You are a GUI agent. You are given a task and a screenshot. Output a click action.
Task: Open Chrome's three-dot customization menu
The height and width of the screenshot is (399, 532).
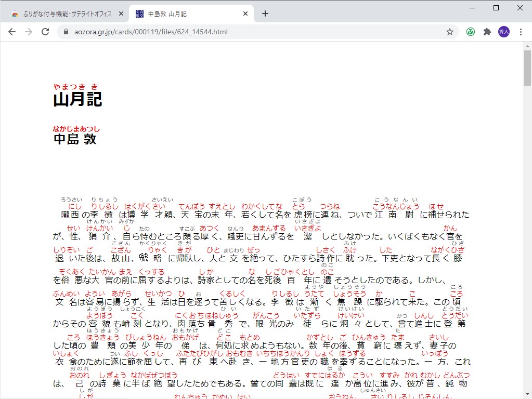click(522, 32)
